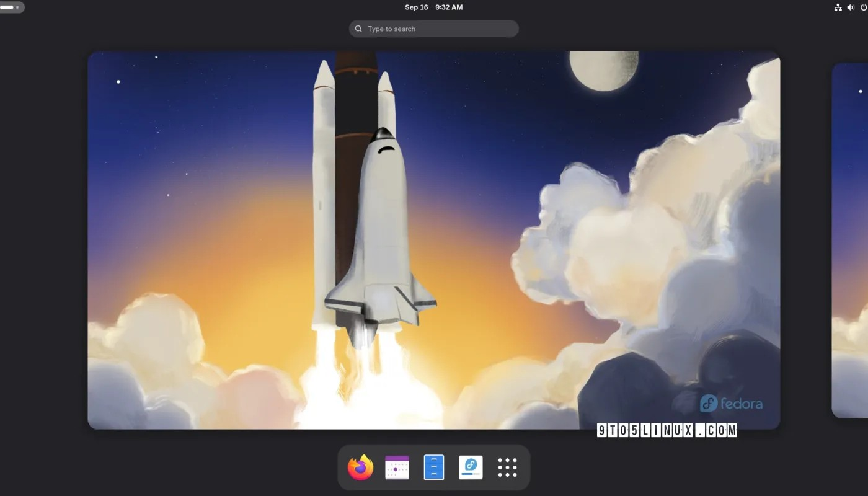Open the system status quick settings menu
868x496 pixels.
pyautogui.click(x=850, y=7)
